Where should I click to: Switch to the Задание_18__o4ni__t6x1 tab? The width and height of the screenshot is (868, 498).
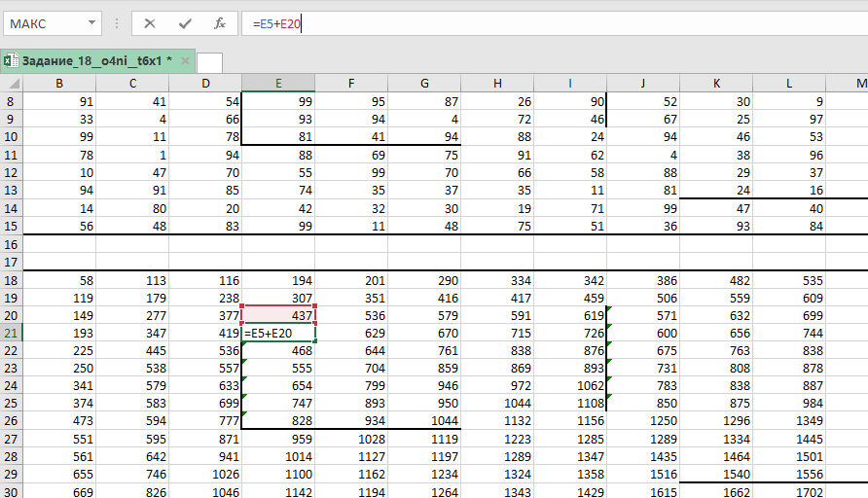(x=93, y=61)
